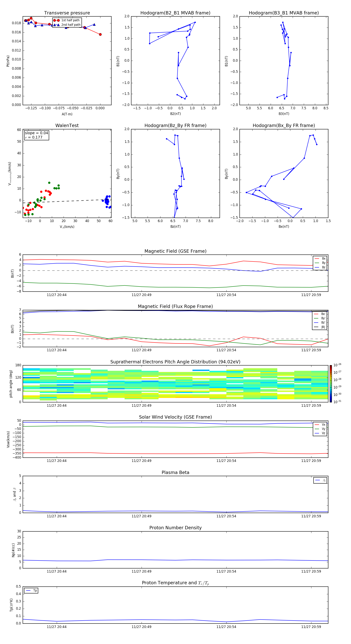Image resolution: width=351 pixels, height=644 pixels.
Task: Click "11/27 20:44" tick under Solar Wind Velocity plot
Action: 57,461
